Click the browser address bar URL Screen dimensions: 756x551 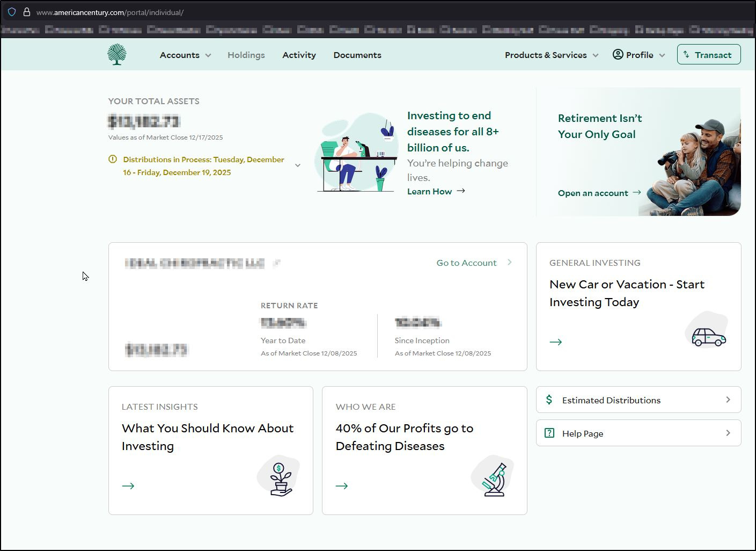110,12
